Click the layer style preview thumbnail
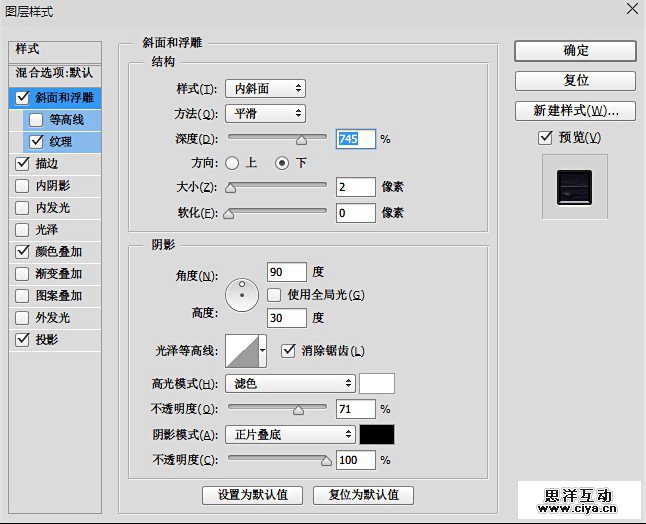Viewport: 646px width, 524px height. click(574, 187)
